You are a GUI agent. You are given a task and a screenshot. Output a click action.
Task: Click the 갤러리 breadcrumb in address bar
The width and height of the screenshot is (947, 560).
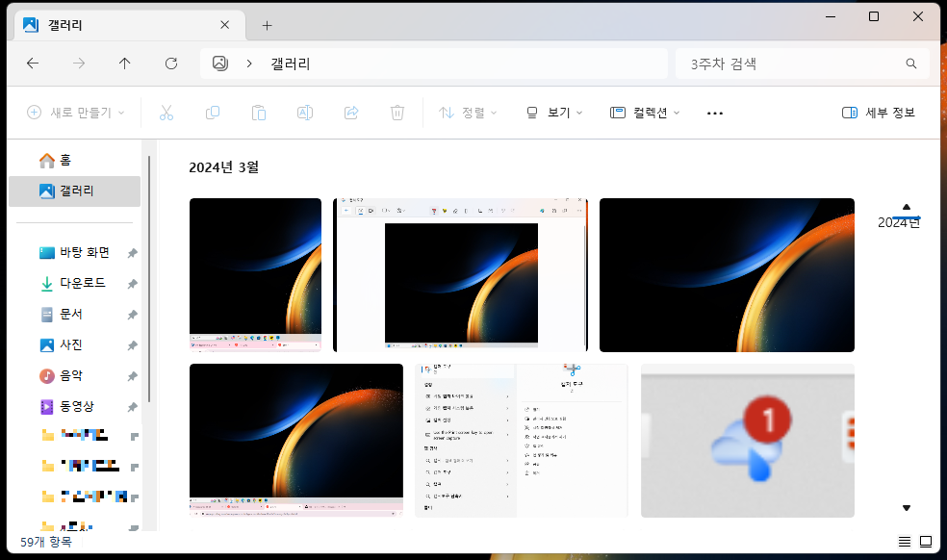[x=291, y=64]
